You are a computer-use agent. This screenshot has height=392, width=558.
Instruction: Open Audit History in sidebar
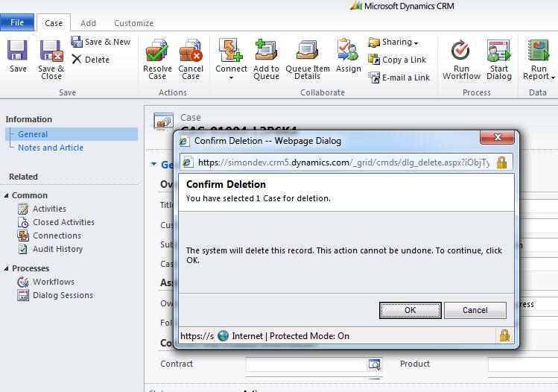[x=57, y=249]
